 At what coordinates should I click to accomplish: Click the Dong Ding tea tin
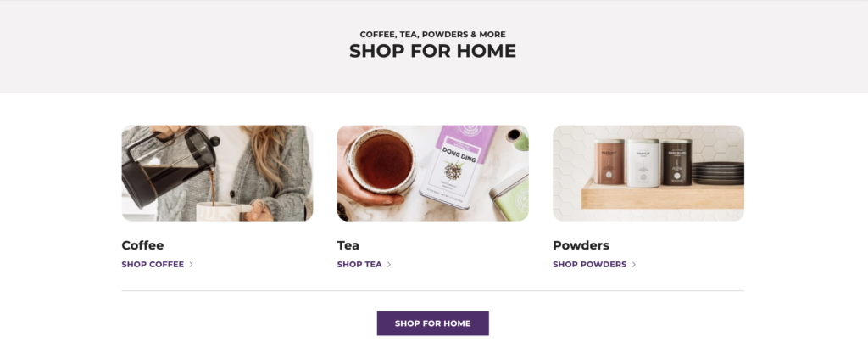[457, 168]
